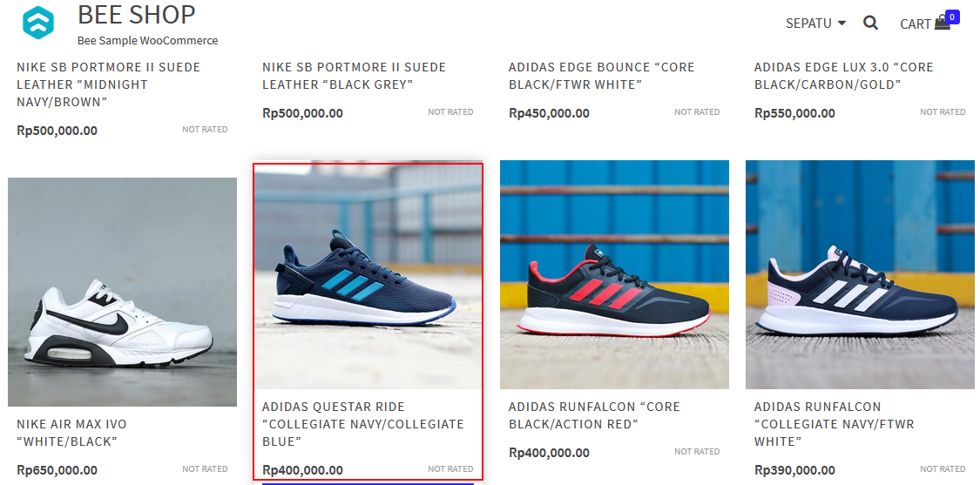Viewport: 980px width, 485px height.
Task: Open search with the magnifier icon
Action: (x=870, y=24)
